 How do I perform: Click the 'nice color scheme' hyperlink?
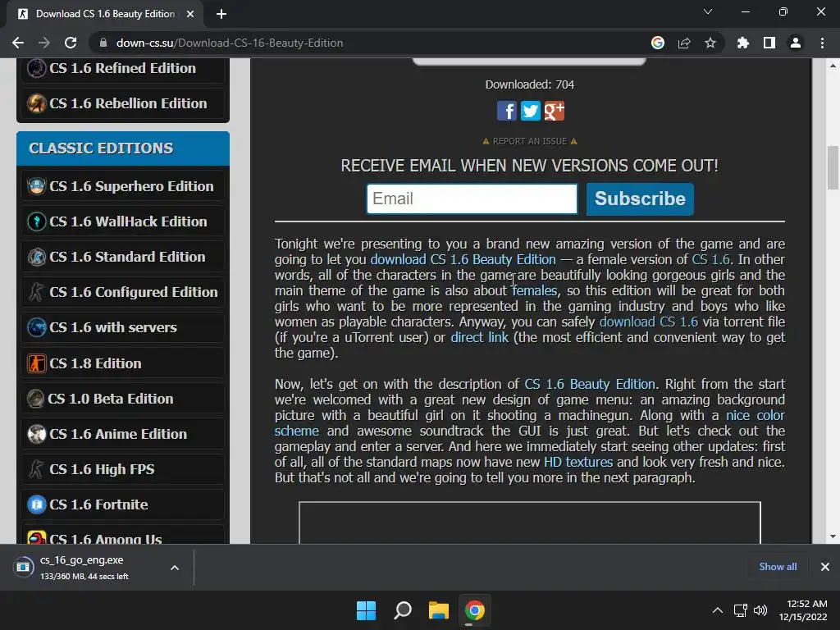[756, 415]
